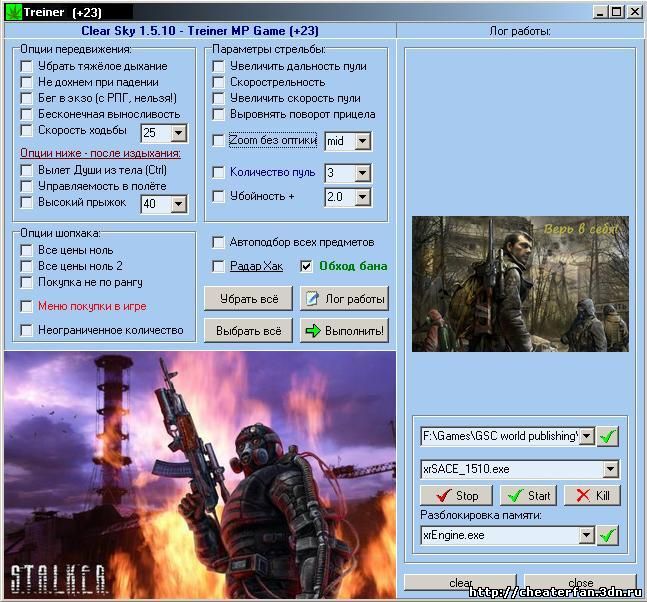Click the 'Лог работы:' panel header
Screen dimensions: 647x602
[x=520, y=31]
